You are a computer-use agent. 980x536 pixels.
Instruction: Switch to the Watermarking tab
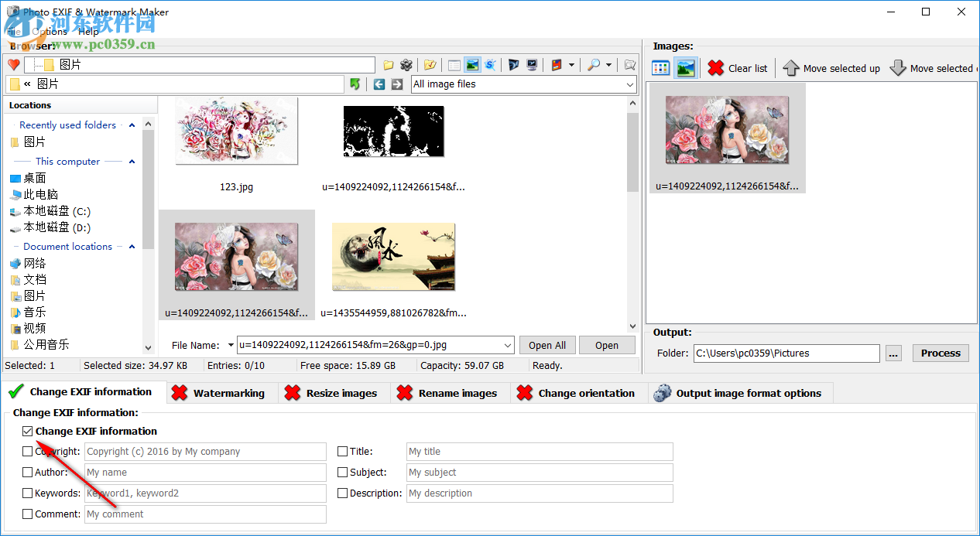point(221,392)
